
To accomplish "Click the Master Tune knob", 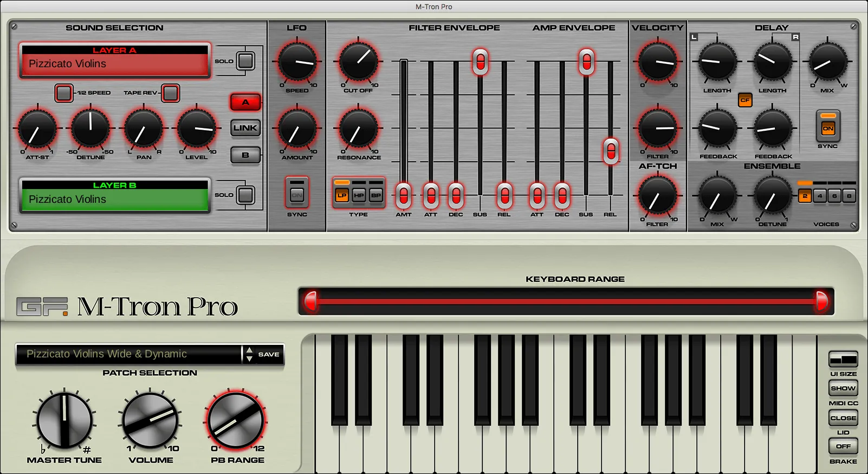I will pos(64,420).
